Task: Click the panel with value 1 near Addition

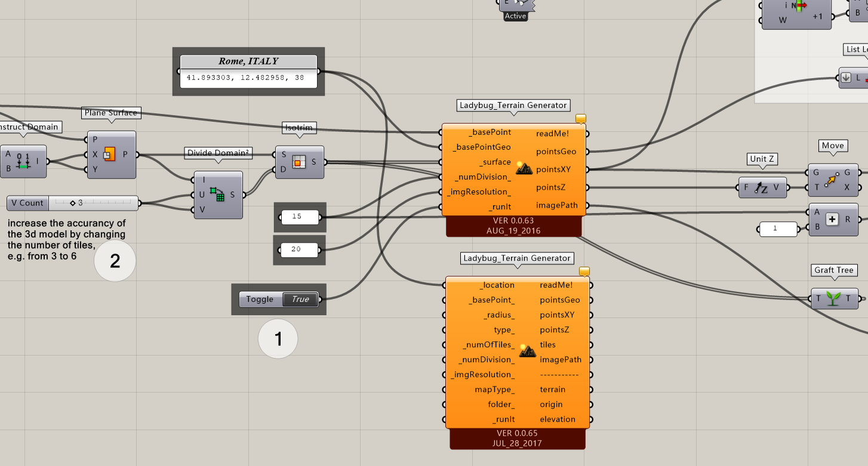Action: coord(778,229)
